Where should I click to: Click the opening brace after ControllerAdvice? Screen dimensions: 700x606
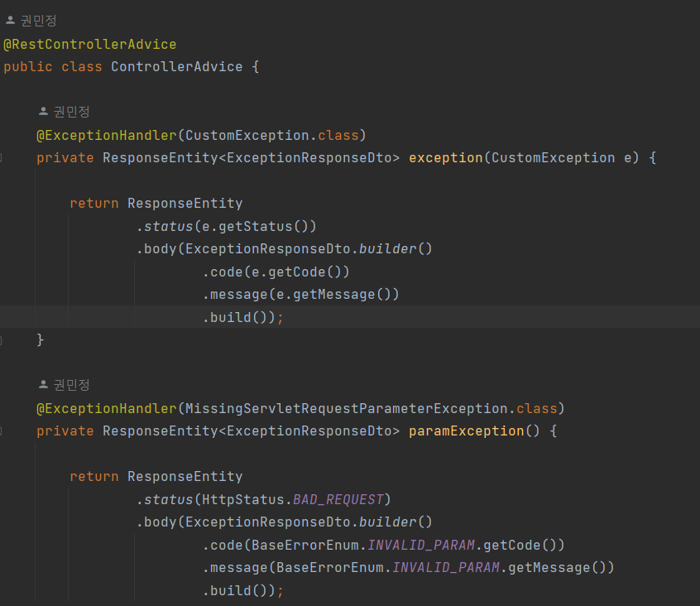256,67
